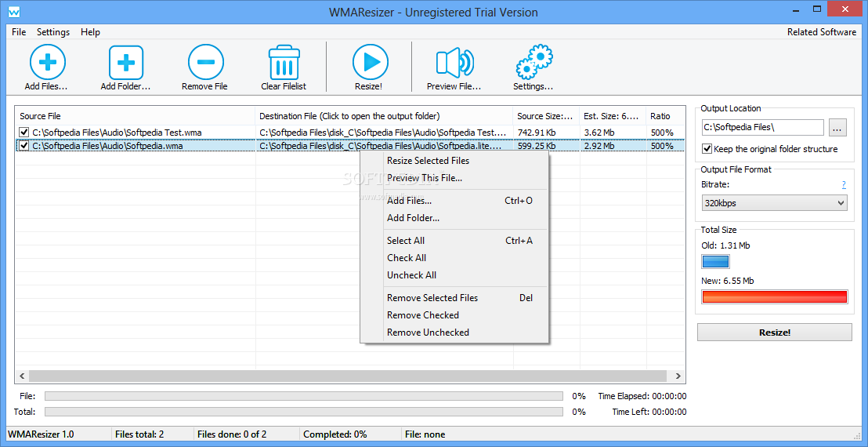
Task: Click the 'Time Elapsed: 00:00:00' label
Action: 642,396
